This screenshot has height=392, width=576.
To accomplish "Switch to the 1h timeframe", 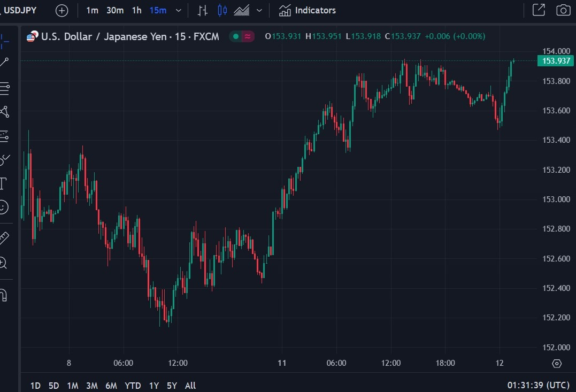I will coord(137,11).
